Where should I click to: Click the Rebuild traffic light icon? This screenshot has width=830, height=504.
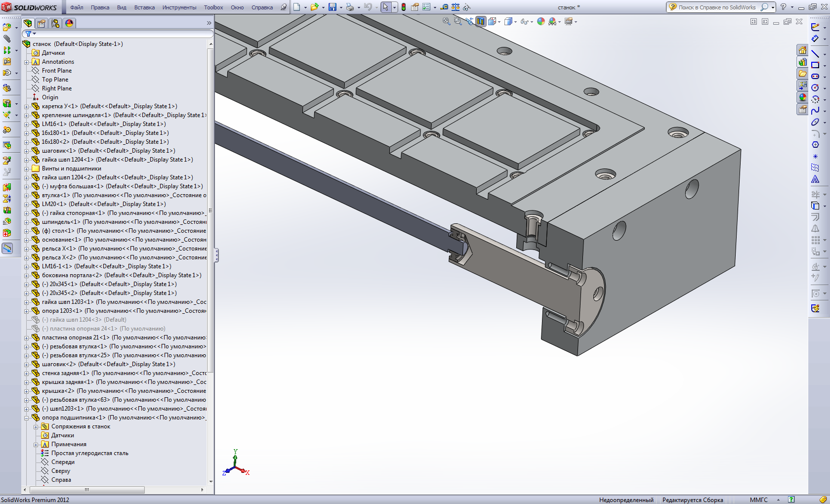404,7
